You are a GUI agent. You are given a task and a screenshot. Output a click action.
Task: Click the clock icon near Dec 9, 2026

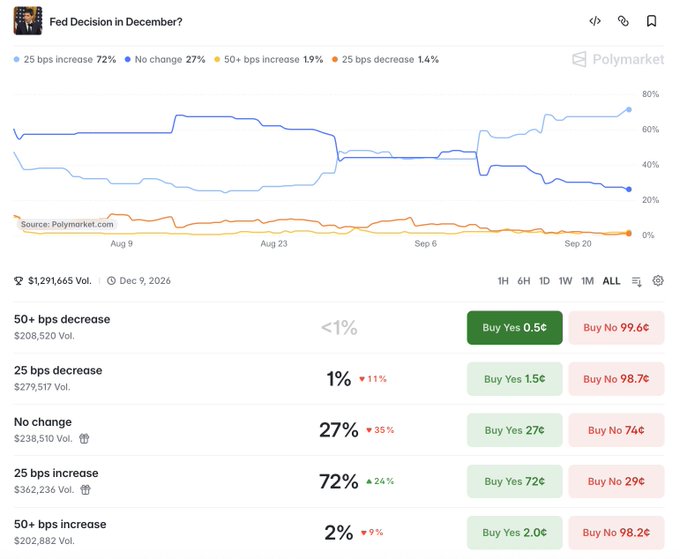(111, 281)
